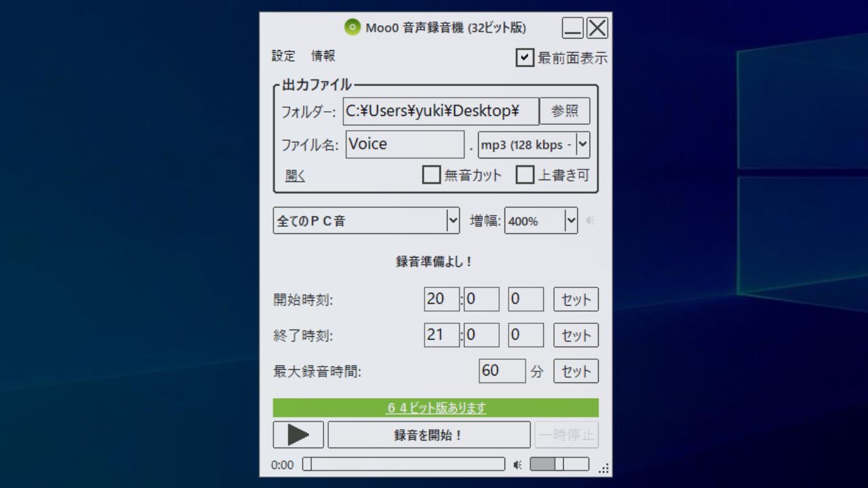Click セット button for 終了時刻

coord(576,335)
